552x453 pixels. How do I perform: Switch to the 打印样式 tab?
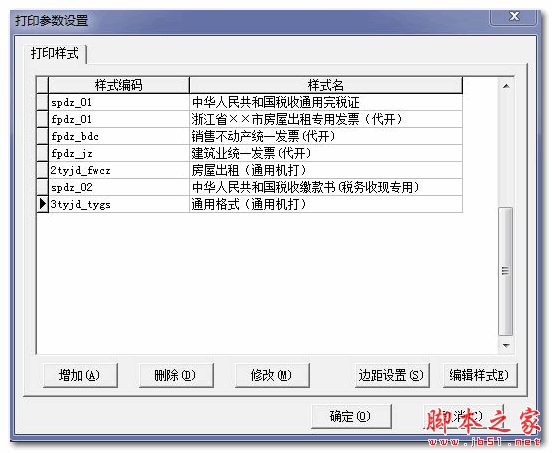click(x=55, y=54)
